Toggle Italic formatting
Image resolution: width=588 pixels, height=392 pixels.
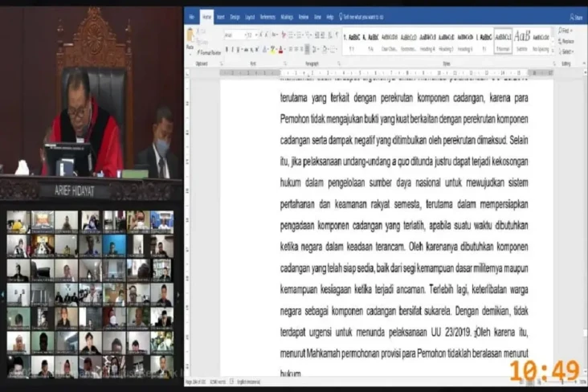point(232,49)
